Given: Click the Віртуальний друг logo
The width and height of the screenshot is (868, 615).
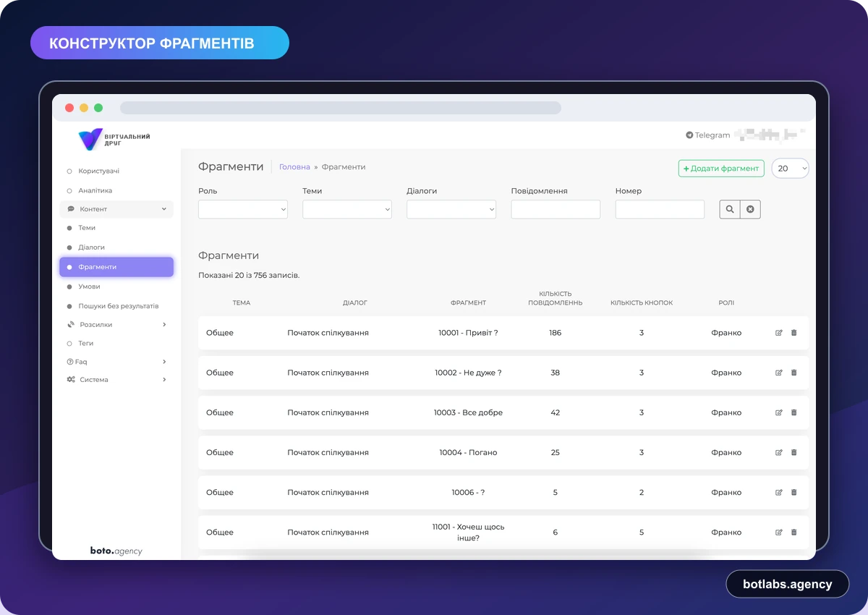Looking at the screenshot, I should (x=114, y=139).
